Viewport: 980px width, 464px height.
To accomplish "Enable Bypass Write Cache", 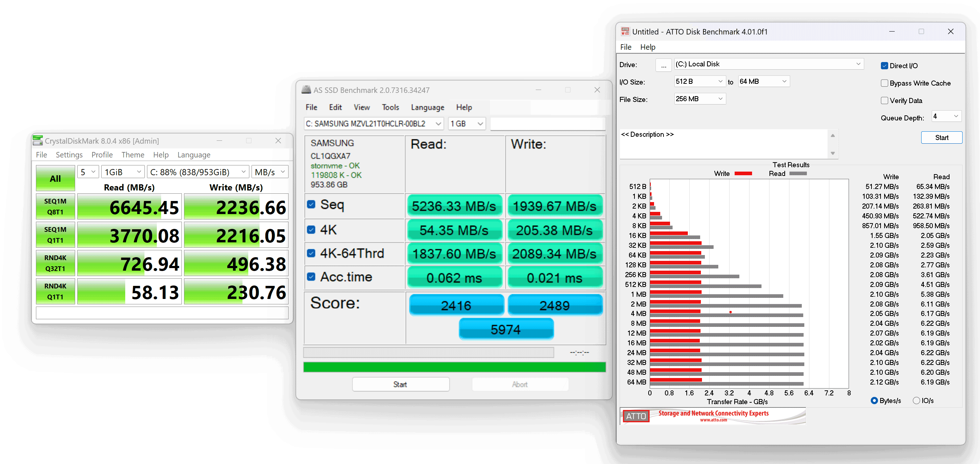I will tap(885, 83).
